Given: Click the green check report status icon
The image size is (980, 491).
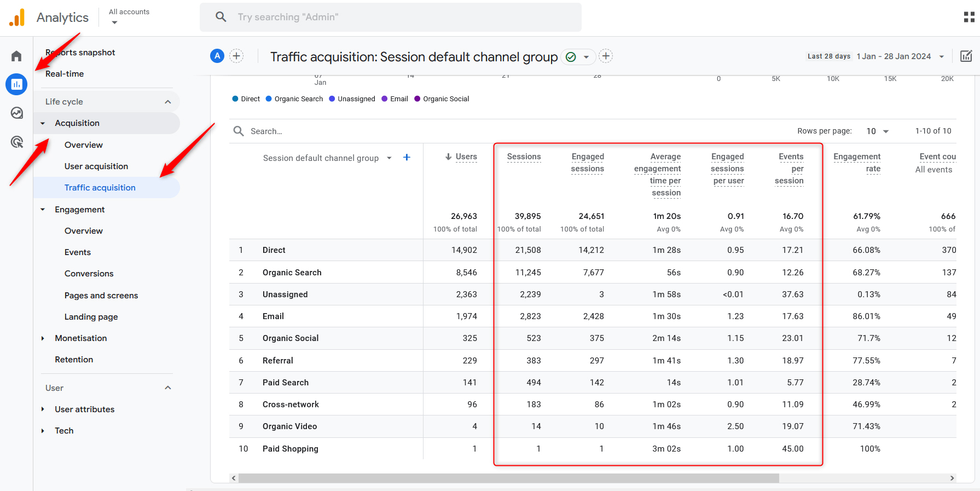Looking at the screenshot, I should click(571, 57).
